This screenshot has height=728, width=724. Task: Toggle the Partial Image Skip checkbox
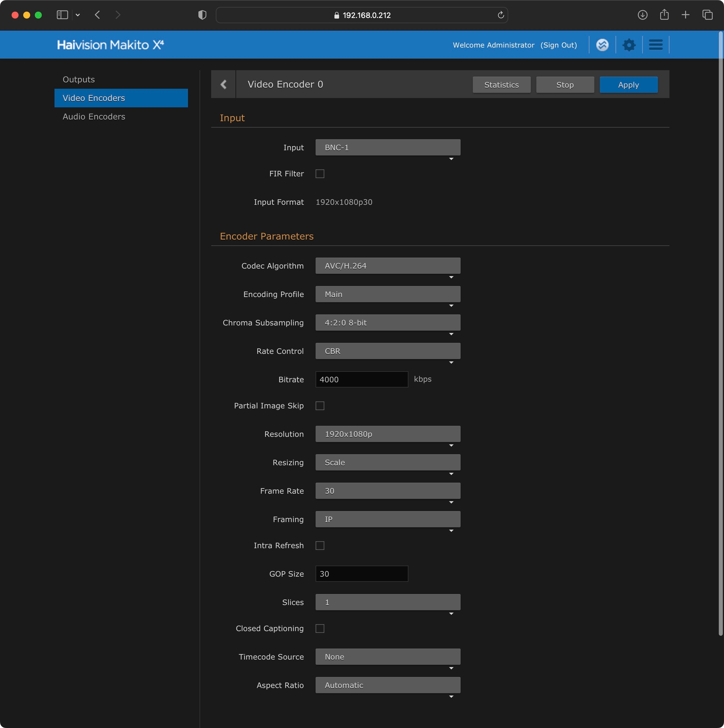pos(320,406)
